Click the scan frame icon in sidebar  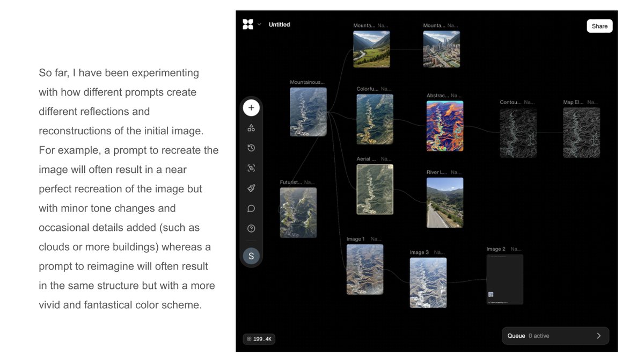[251, 168]
